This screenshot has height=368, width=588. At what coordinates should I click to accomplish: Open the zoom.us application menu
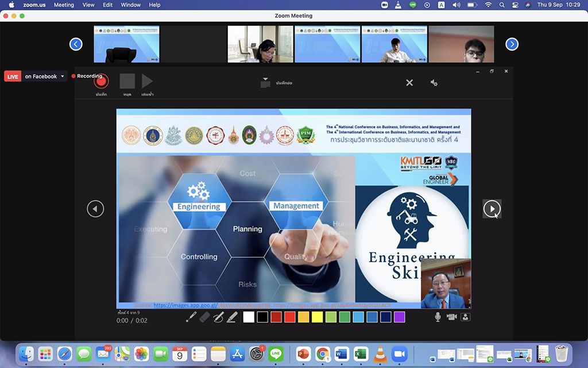pyautogui.click(x=34, y=5)
